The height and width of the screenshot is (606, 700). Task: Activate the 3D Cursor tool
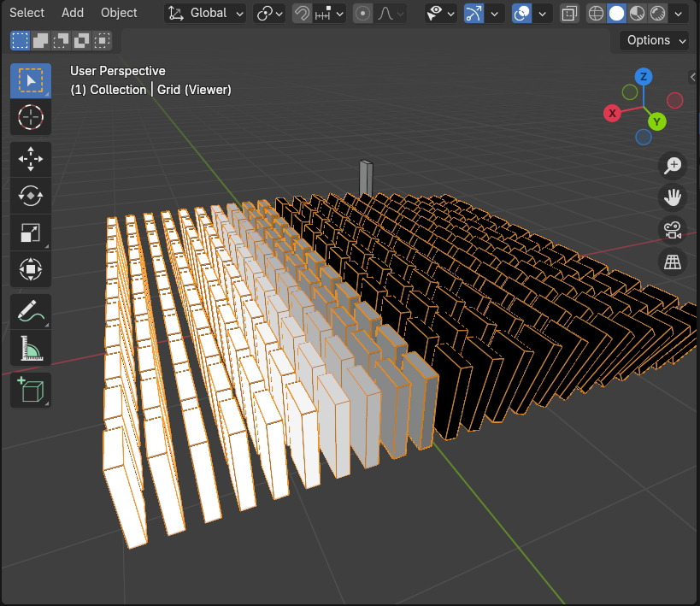tap(31, 117)
